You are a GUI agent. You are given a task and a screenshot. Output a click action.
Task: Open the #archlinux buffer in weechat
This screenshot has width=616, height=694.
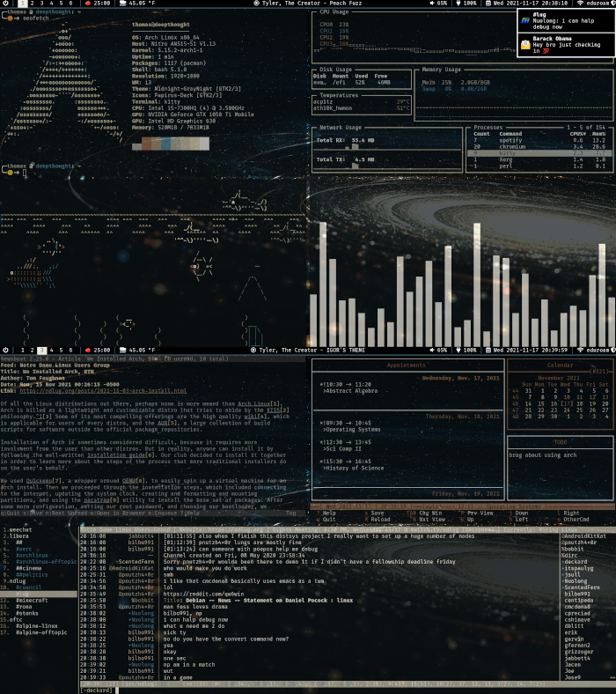click(32, 555)
